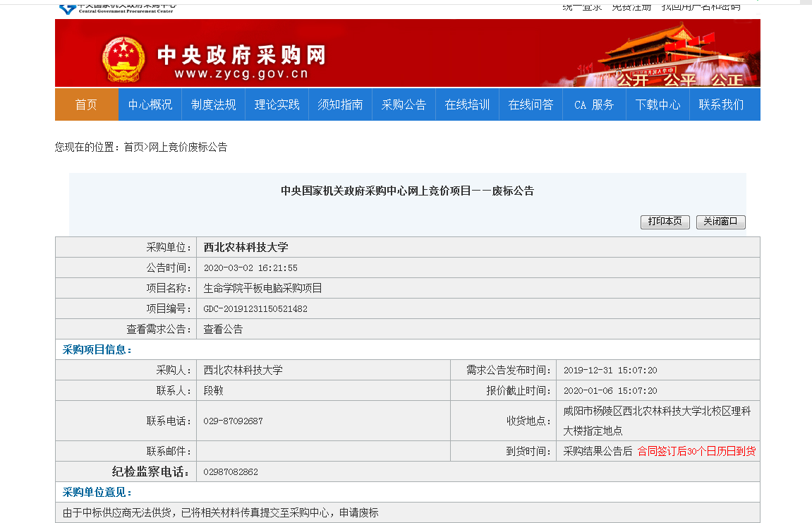Image resolution: width=812 pixels, height=523 pixels.
Task: Click the 中央政府采购网 banner title
Action: click(x=241, y=55)
